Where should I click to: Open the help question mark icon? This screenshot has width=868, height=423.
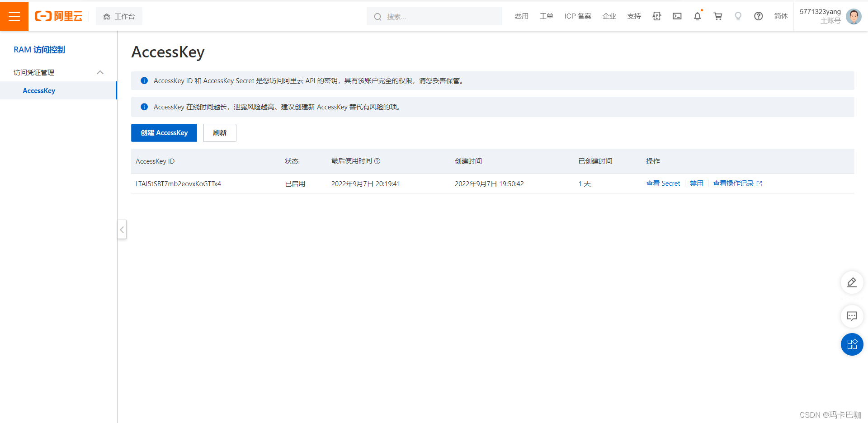click(758, 16)
